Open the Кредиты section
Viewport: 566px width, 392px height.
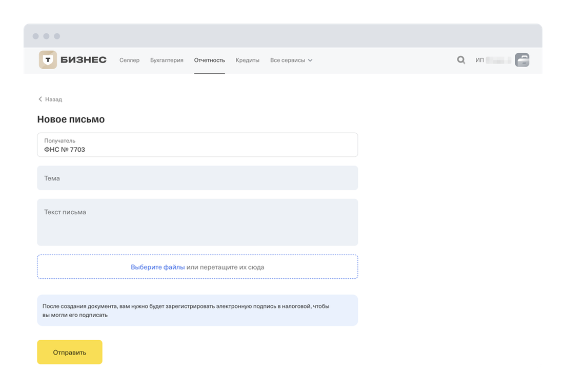pyautogui.click(x=247, y=60)
